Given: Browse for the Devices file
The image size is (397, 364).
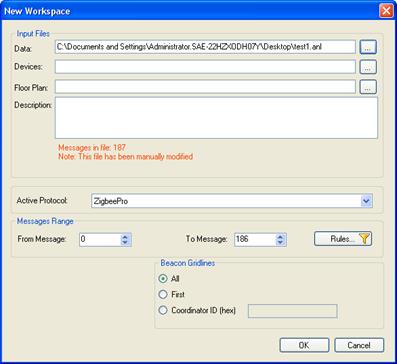Looking at the screenshot, I should tap(368, 67).
